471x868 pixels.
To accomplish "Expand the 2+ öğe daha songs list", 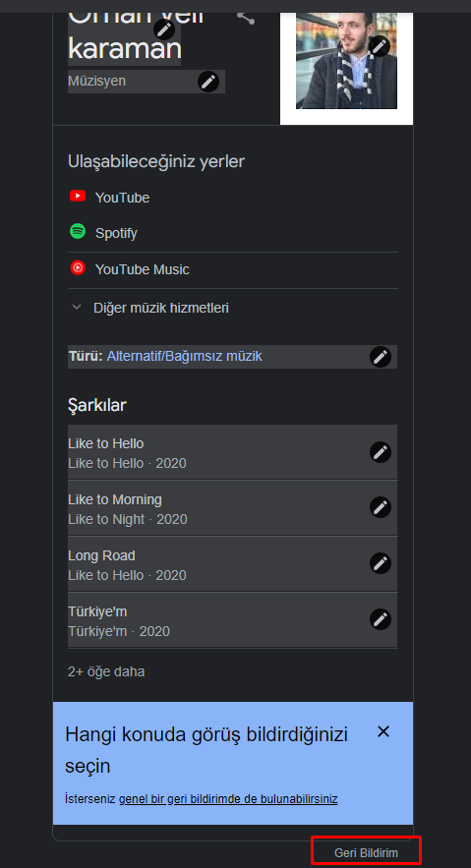I will 106,671.
